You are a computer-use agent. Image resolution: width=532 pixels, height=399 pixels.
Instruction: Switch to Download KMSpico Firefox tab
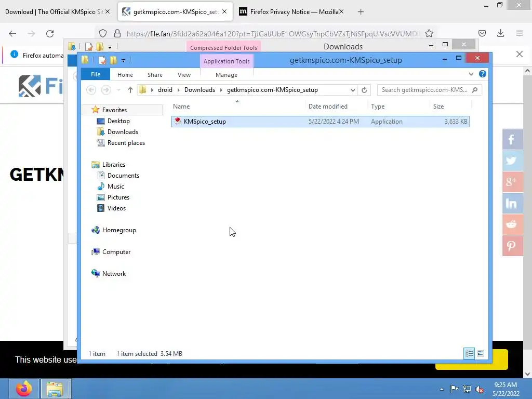click(54, 12)
